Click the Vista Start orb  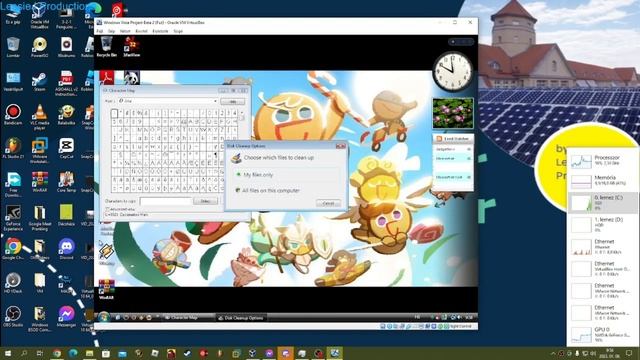[104, 317]
